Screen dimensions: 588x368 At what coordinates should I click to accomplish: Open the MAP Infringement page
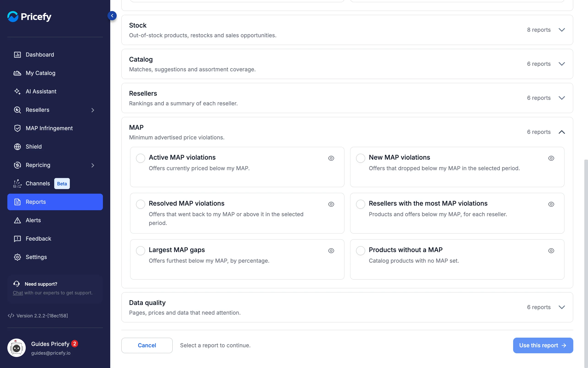55,128
